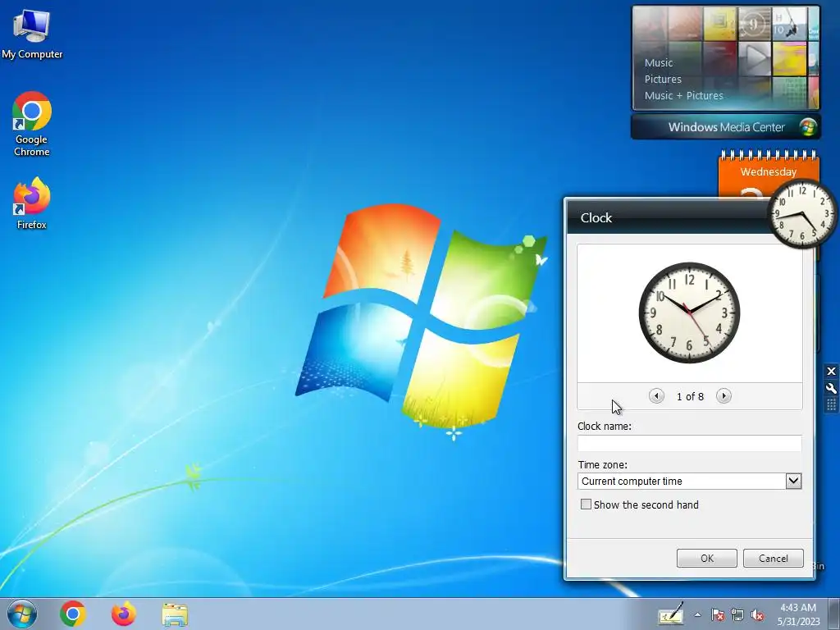Viewport: 840px width, 630px height.
Task: Open the tablet input panel taskbar icon
Action: point(671,614)
